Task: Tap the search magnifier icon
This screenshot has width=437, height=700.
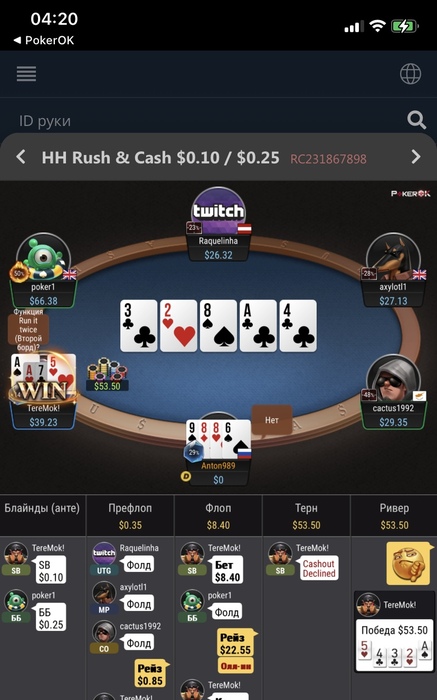Action: tap(416, 120)
